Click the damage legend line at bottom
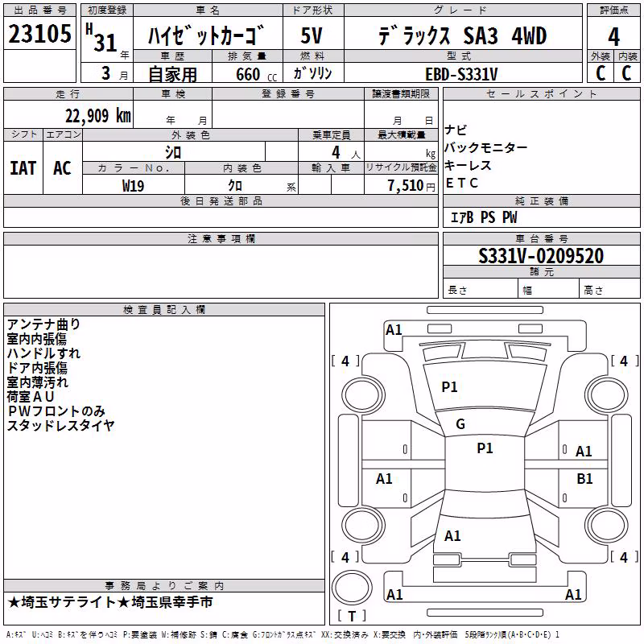644x644 pixels. 283,634
